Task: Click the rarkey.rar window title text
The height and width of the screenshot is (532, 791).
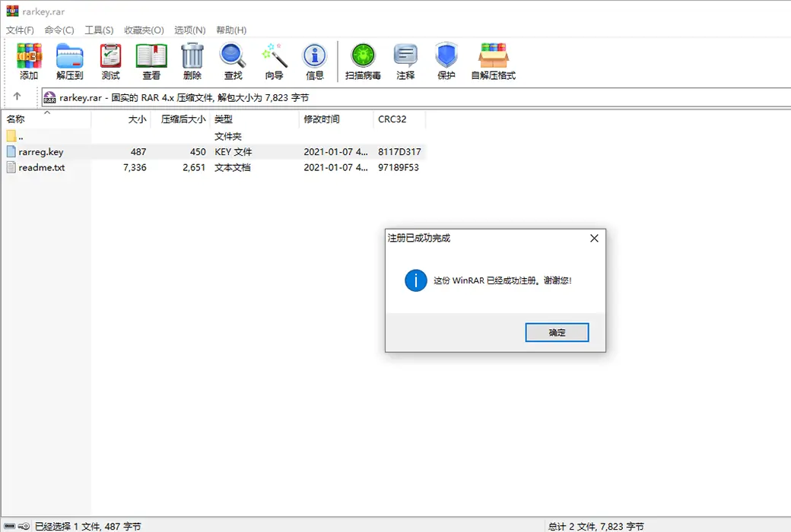Action: click(x=43, y=11)
